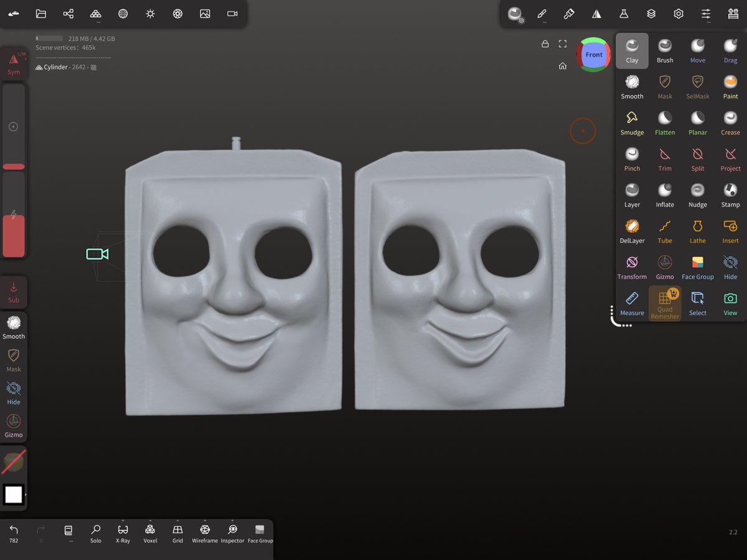Select the Nudge tool

point(698,195)
